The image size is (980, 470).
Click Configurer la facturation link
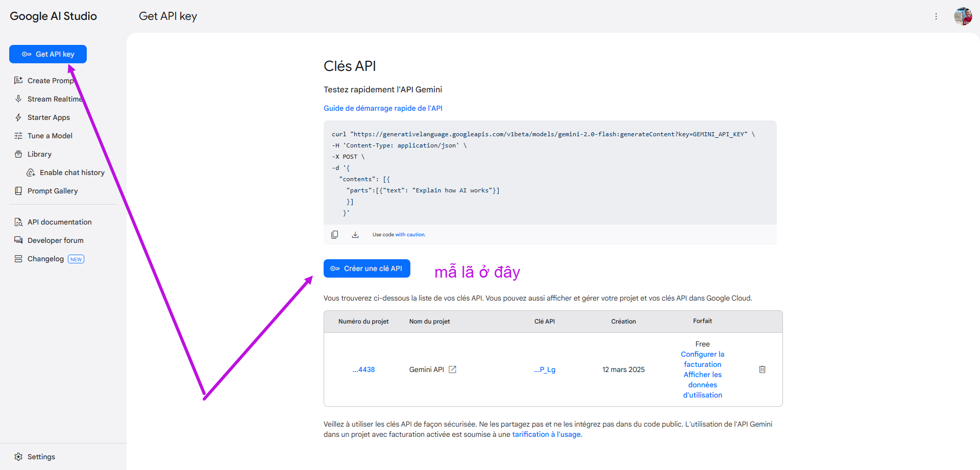pos(702,359)
